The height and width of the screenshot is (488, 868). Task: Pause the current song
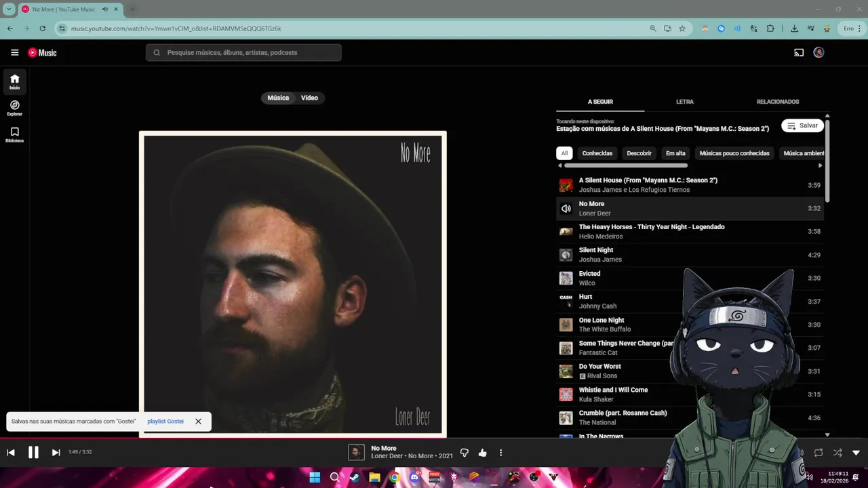click(x=33, y=453)
